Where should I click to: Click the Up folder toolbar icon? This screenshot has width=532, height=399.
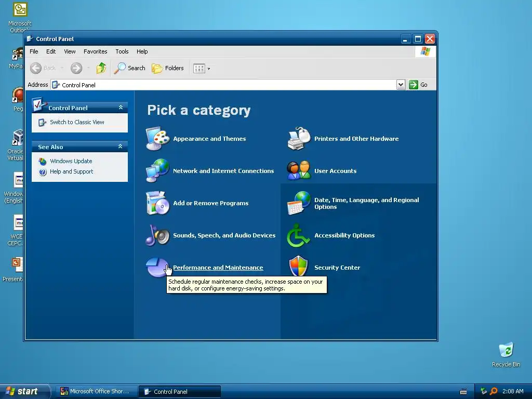[101, 68]
